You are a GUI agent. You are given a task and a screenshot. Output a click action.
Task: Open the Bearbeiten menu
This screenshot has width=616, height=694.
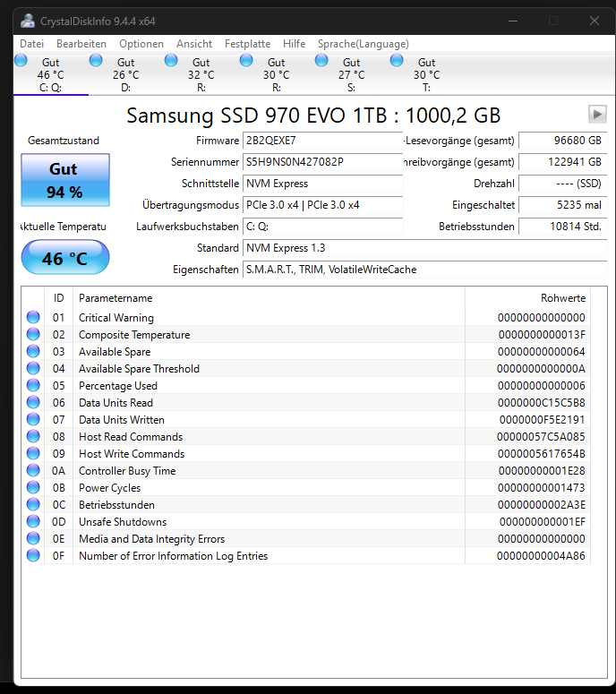point(81,44)
